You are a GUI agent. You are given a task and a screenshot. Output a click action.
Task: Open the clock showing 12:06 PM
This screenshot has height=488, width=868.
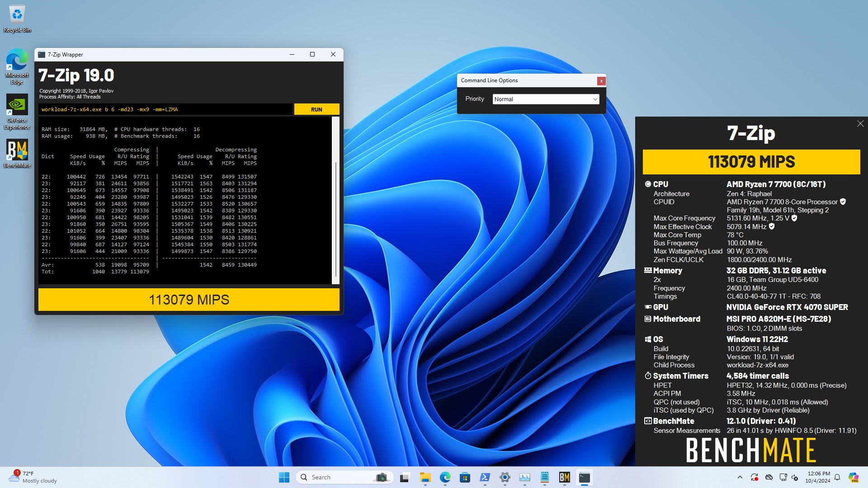coord(817,477)
